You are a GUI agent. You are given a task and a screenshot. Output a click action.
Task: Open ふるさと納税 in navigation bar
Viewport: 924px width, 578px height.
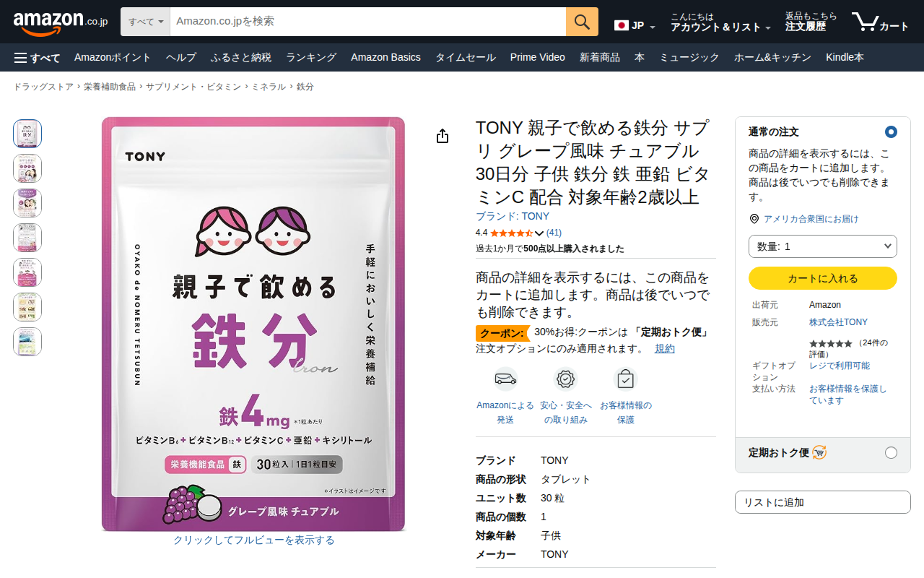[241, 58]
